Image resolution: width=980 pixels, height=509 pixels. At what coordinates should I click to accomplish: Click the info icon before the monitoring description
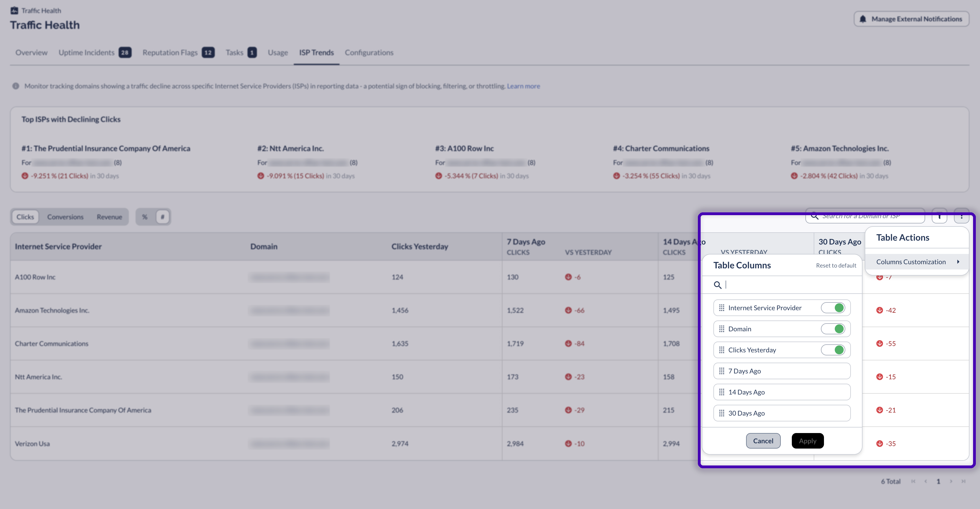pyautogui.click(x=16, y=86)
